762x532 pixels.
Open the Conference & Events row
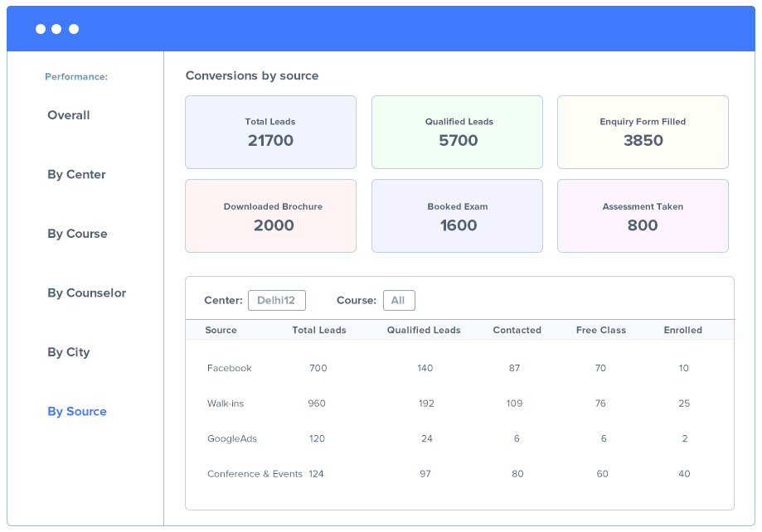click(255, 474)
